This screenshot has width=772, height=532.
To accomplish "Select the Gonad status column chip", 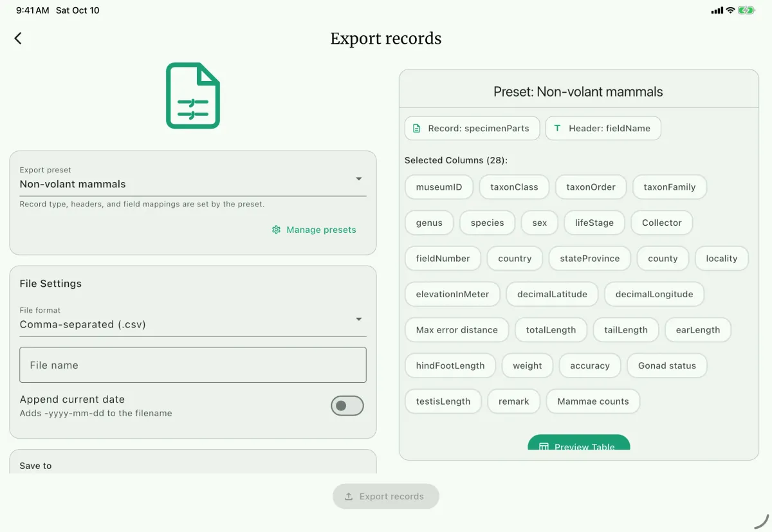I will click(667, 365).
